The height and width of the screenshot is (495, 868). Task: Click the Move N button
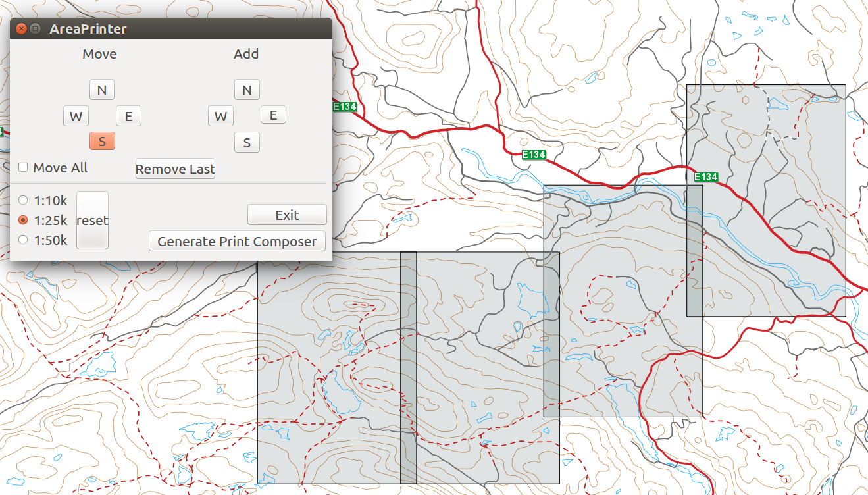(x=101, y=90)
